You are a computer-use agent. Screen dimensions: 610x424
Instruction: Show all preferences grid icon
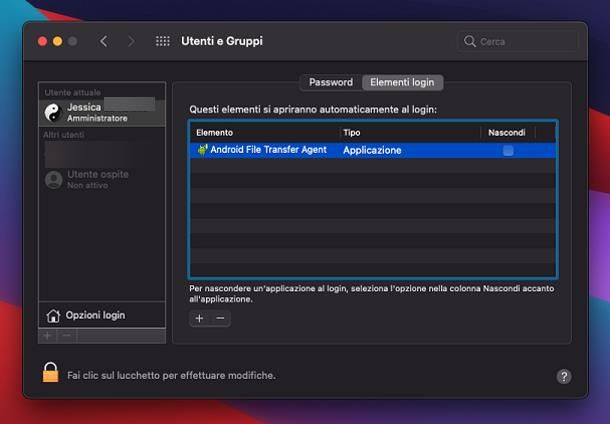click(163, 41)
